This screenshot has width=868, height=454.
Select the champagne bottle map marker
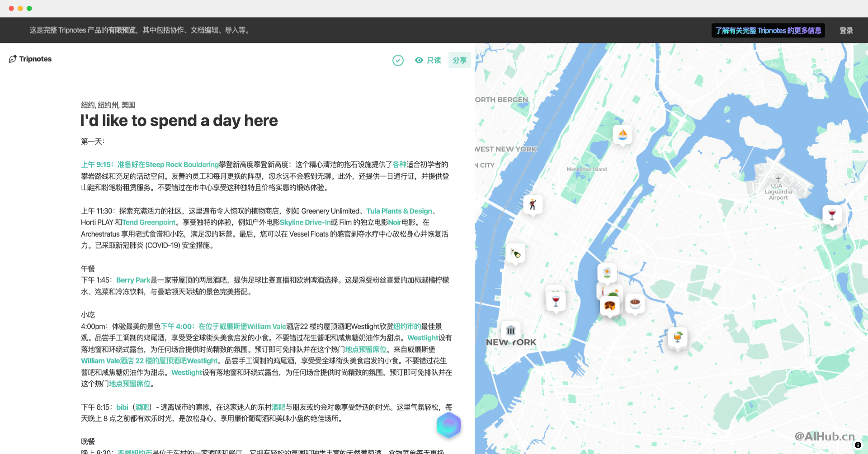tap(515, 253)
